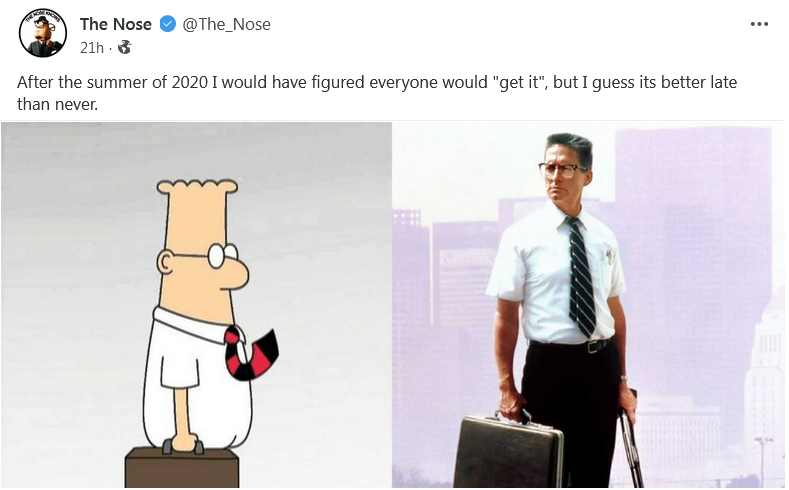Click the man's striped necktie

point(581,277)
